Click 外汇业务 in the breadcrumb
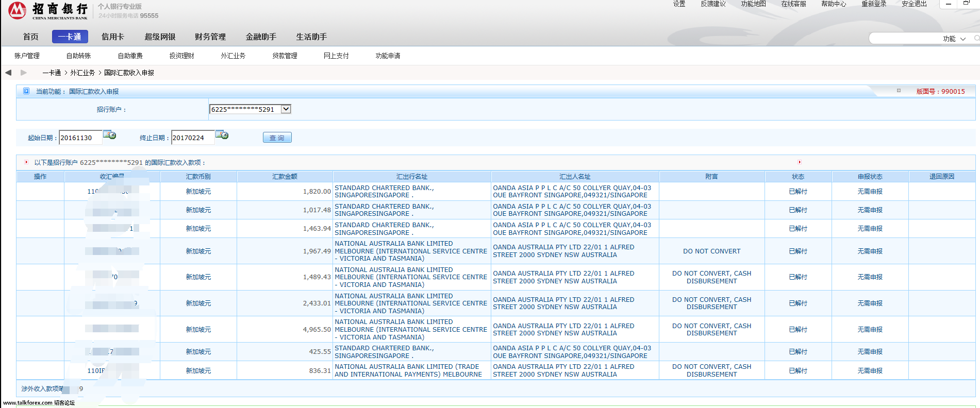This screenshot has width=980, height=408. (x=83, y=73)
